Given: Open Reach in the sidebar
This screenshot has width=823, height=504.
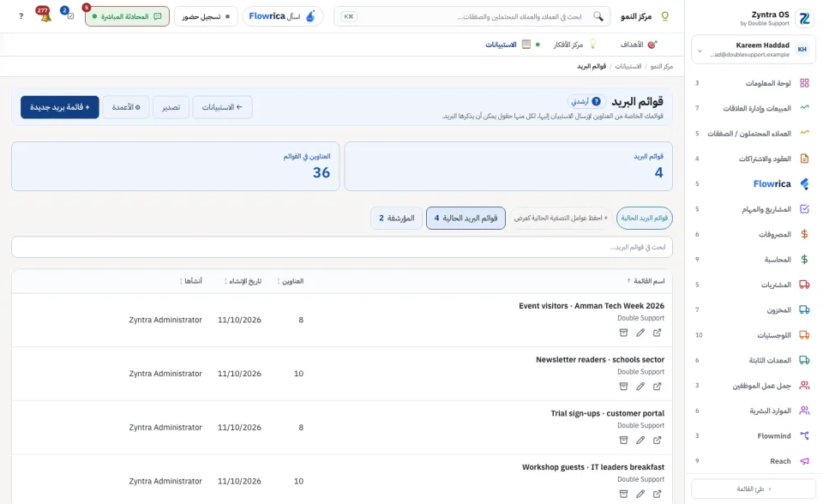Looking at the screenshot, I should click(754, 461).
